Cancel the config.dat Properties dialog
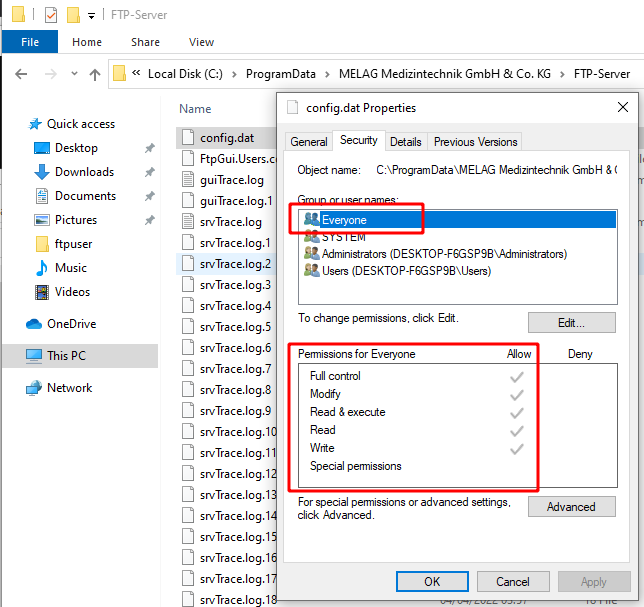The height and width of the screenshot is (607, 644). tap(513, 582)
